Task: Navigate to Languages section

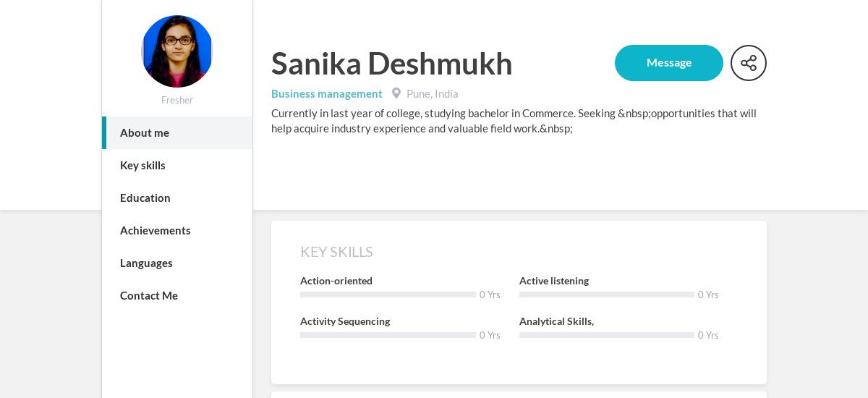Action: coord(177,263)
